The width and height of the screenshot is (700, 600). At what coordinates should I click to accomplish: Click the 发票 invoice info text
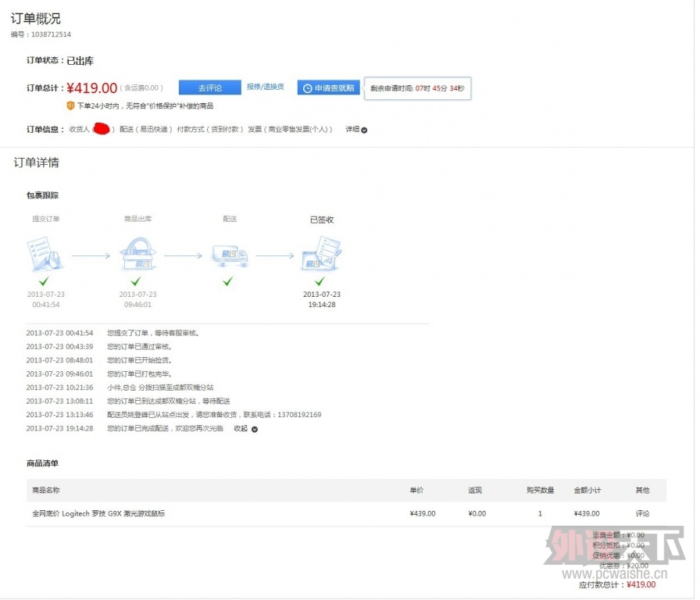(x=290, y=130)
